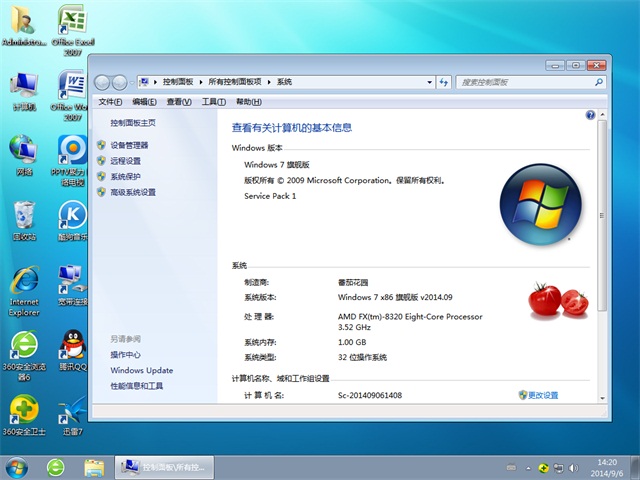640x480 pixels.
Task: Click the refresh button beside address bar
Action: point(444,82)
